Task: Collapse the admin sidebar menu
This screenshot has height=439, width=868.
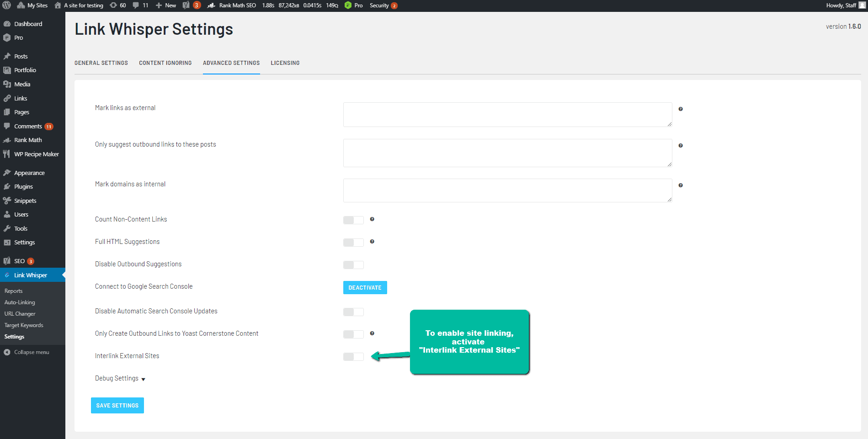Action: (27, 352)
